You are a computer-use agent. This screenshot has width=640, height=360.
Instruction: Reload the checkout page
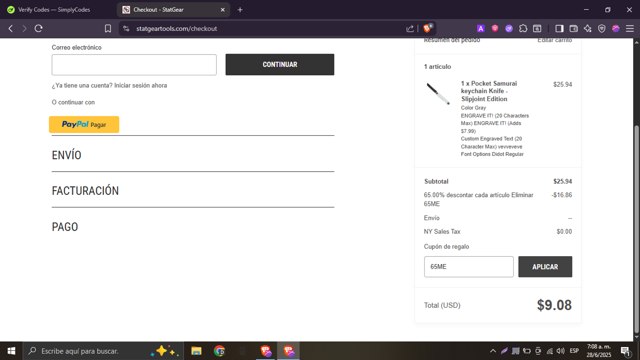pos(38,29)
